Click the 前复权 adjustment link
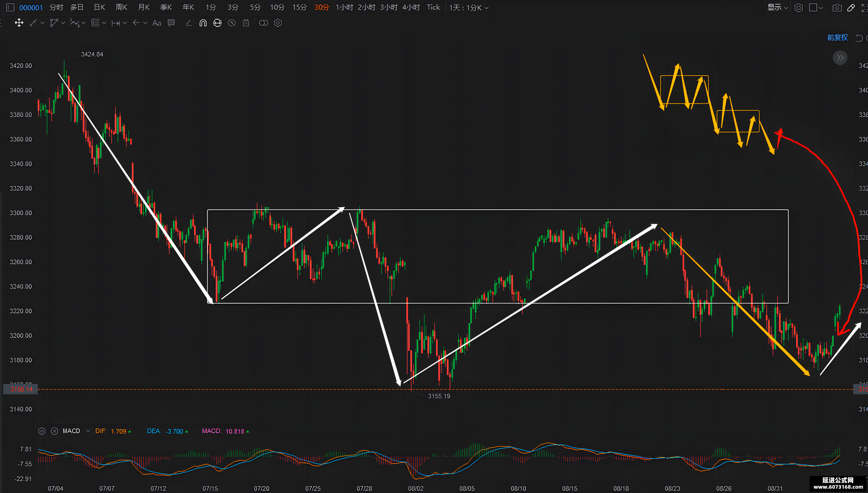 (837, 38)
